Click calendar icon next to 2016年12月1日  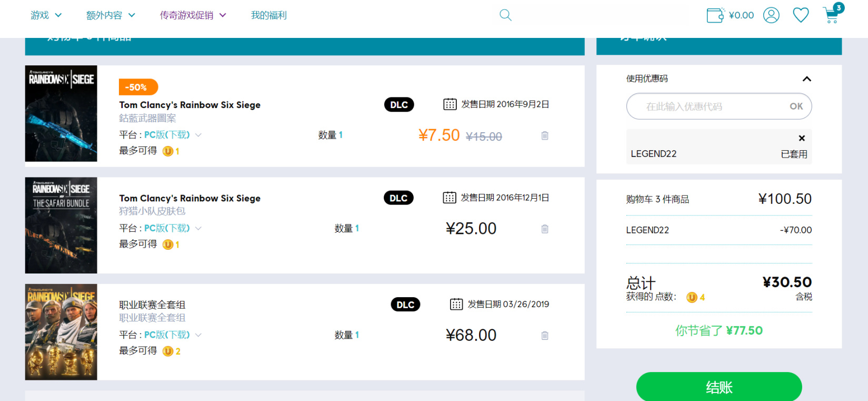point(450,198)
